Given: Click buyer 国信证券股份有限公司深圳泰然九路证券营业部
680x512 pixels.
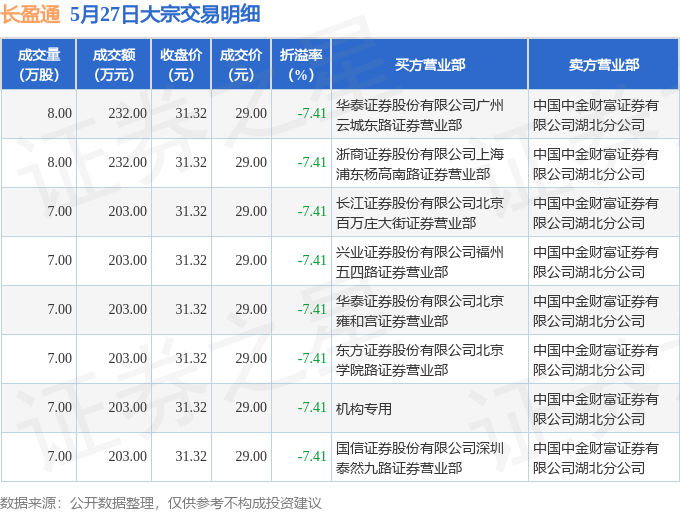Looking at the screenshot, I should pos(420,458).
